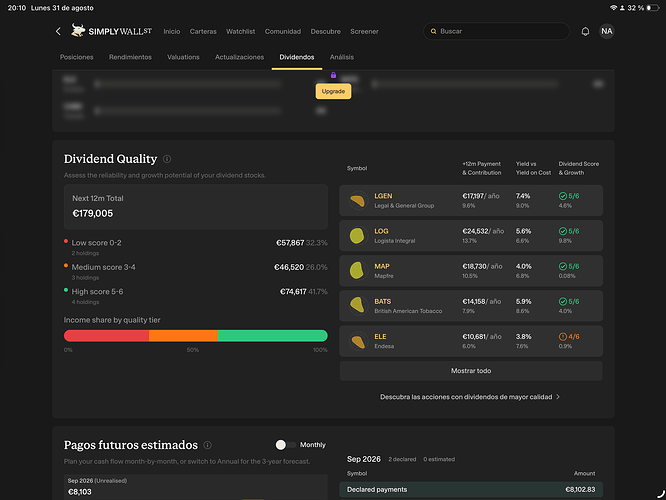Click the Buscar search field
The height and width of the screenshot is (500, 666).
[496, 31]
